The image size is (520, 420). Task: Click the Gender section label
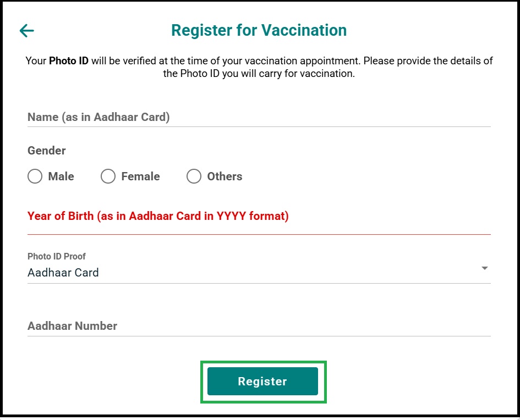click(x=46, y=150)
